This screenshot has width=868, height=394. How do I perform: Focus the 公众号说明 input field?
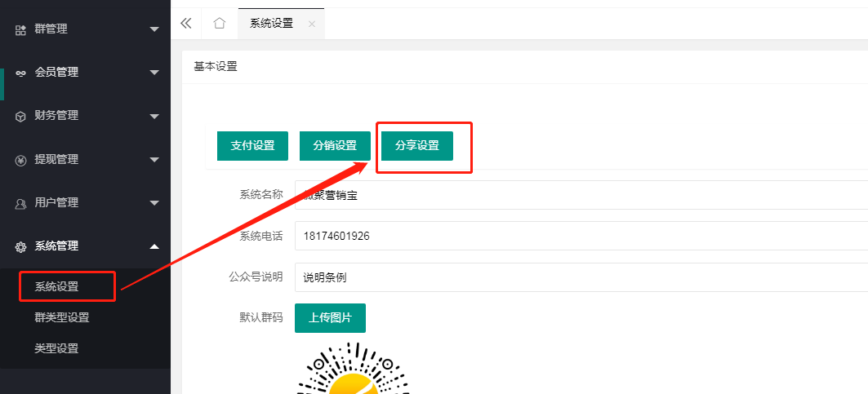click(x=581, y=277)
